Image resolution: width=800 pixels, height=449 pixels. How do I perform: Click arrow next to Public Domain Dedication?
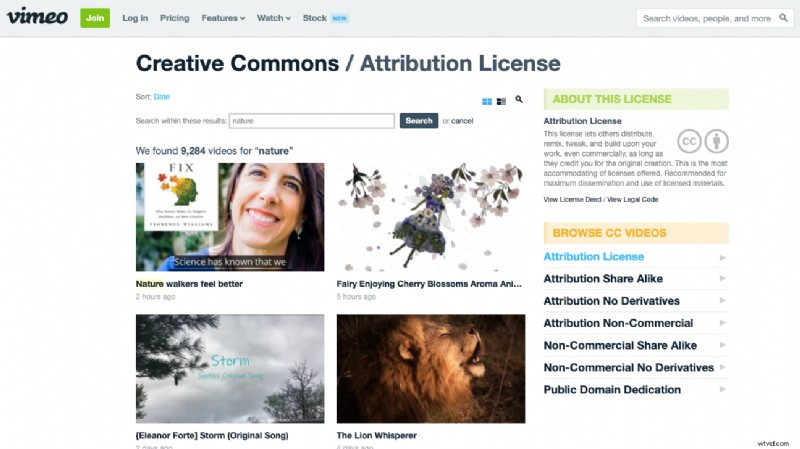pos(722,389)
